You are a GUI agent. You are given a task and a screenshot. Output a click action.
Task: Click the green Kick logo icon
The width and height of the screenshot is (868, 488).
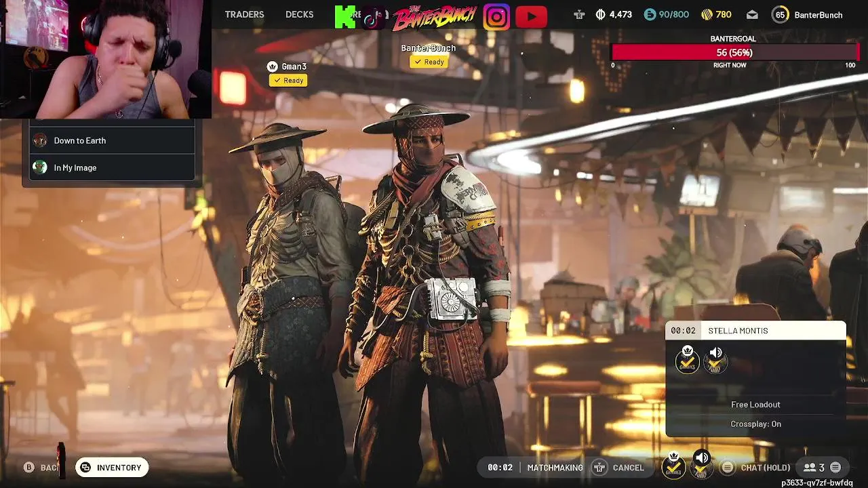pyautogui.click(x=345, y=16)
